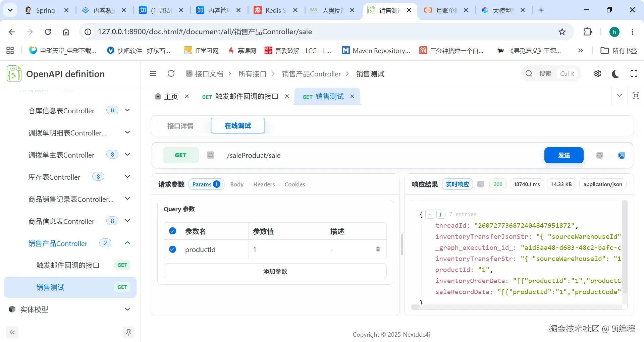View site information icon in address bar

[88, 32]
